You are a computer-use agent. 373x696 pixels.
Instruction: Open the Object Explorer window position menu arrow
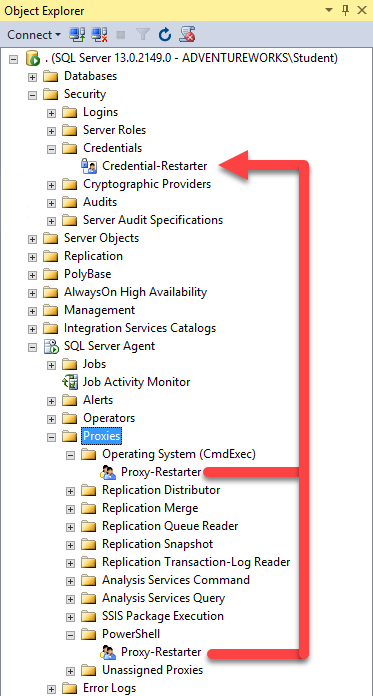[329, 10]
